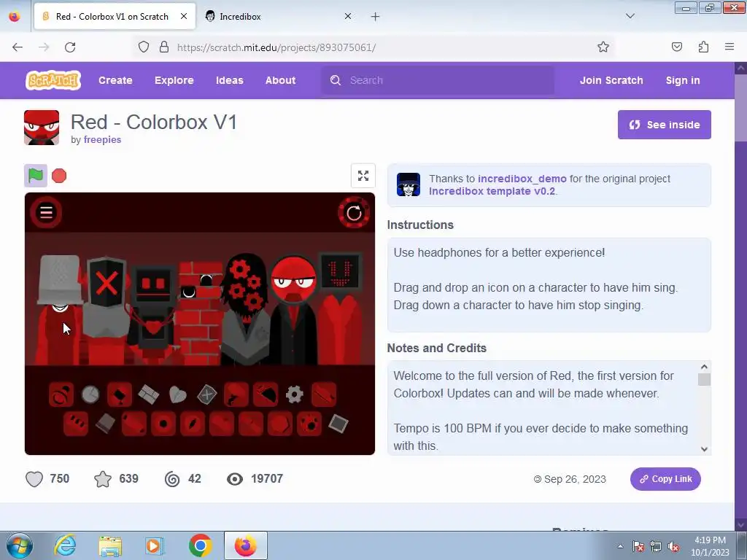Show hidden system tray icons
This screenshot has height=560, width=747.
pyautogui.click(x=620, y=546)
